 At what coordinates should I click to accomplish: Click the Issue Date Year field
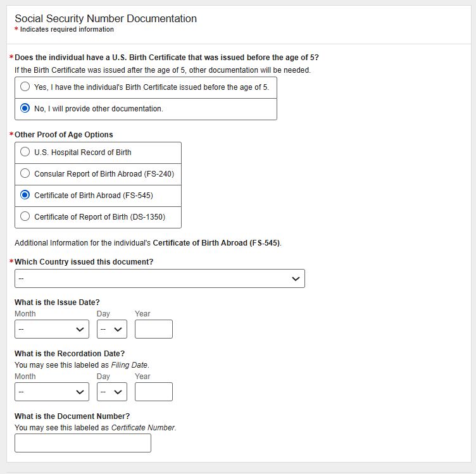pos(153,329)
